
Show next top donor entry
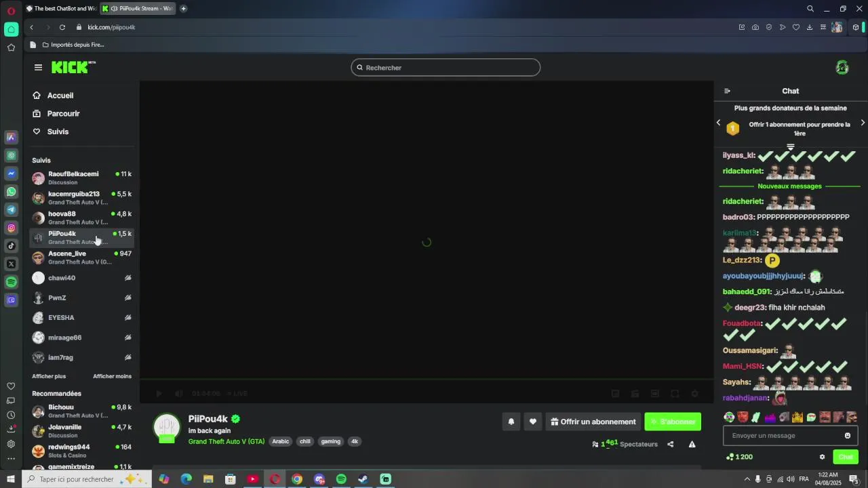pos(863,123)
